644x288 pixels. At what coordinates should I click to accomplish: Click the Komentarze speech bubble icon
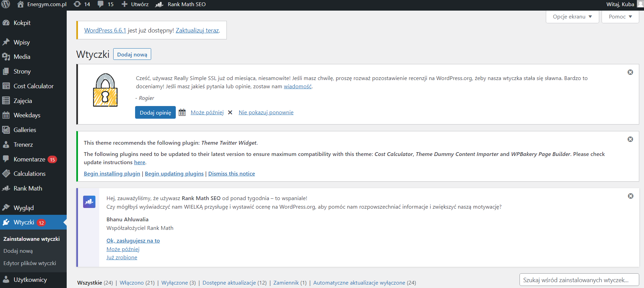tap(6, 159)
